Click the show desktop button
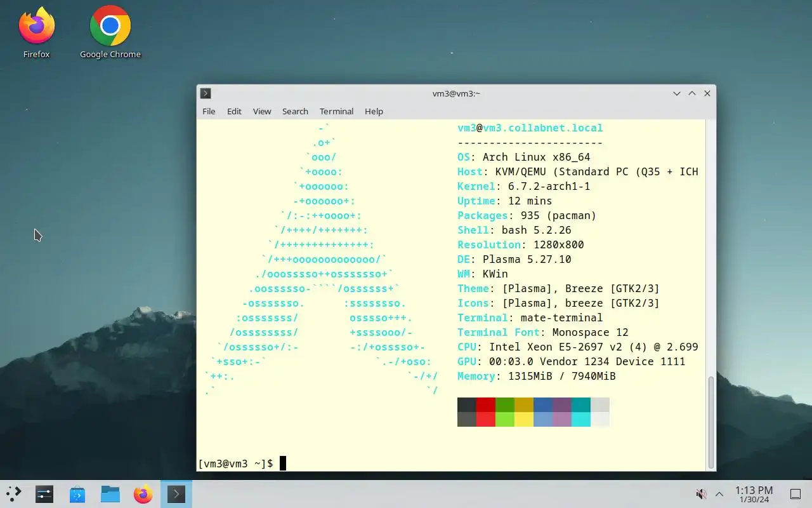This screenshot has width=812, height=508. point(795,494)
